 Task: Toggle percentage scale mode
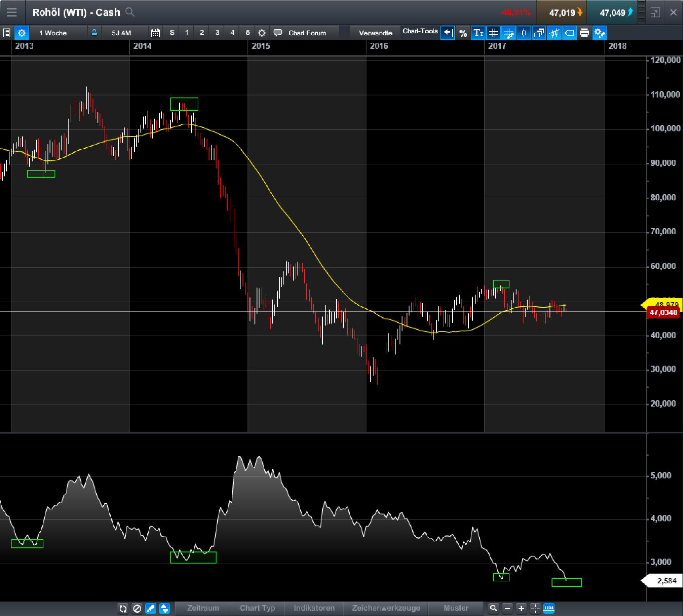(x=463, y=33)
